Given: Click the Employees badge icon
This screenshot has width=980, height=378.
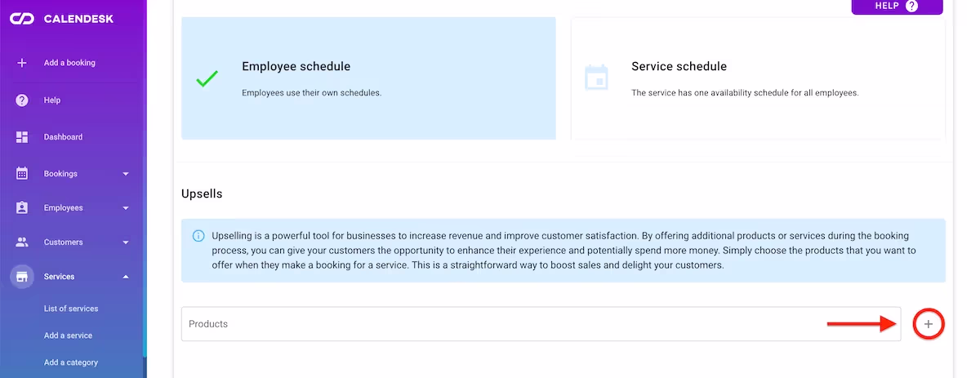Looking at the screenshot, I should coord(22,208).
